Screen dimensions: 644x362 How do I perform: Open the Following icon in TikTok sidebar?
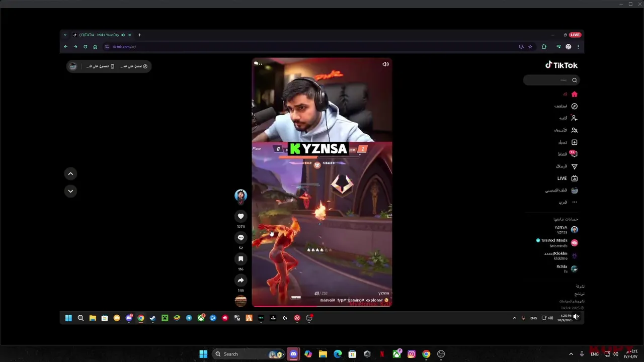point(574,118)
